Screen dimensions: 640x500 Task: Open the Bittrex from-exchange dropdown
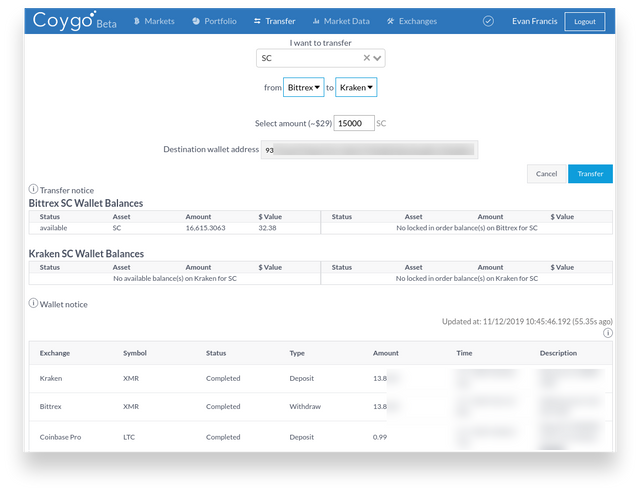click(304, 87)
